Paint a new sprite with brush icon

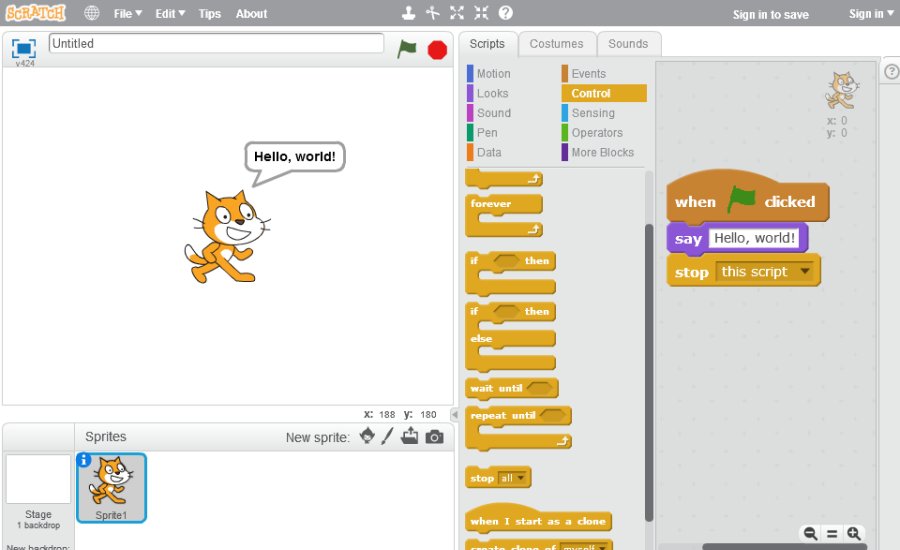388,436
